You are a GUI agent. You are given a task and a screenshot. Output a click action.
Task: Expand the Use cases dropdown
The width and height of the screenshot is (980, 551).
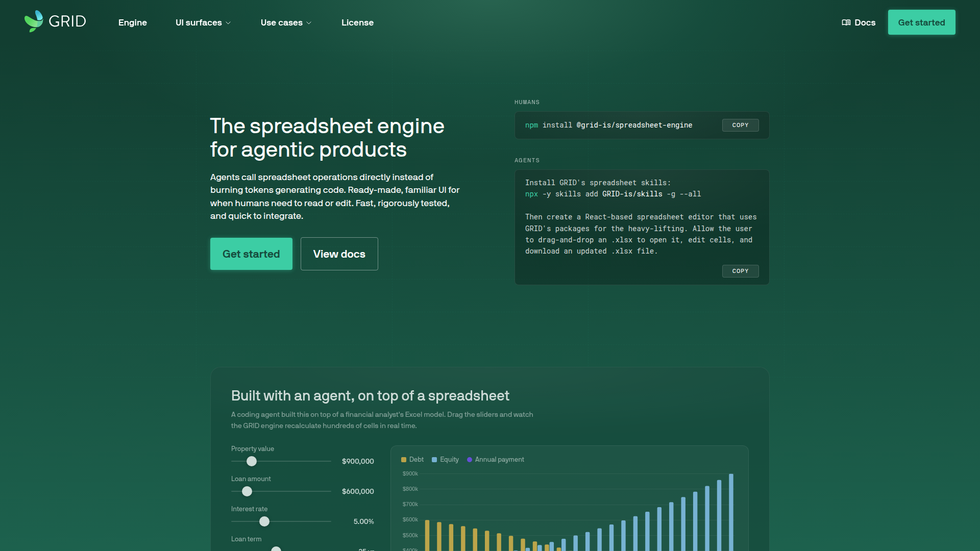[x=286, y=22]
